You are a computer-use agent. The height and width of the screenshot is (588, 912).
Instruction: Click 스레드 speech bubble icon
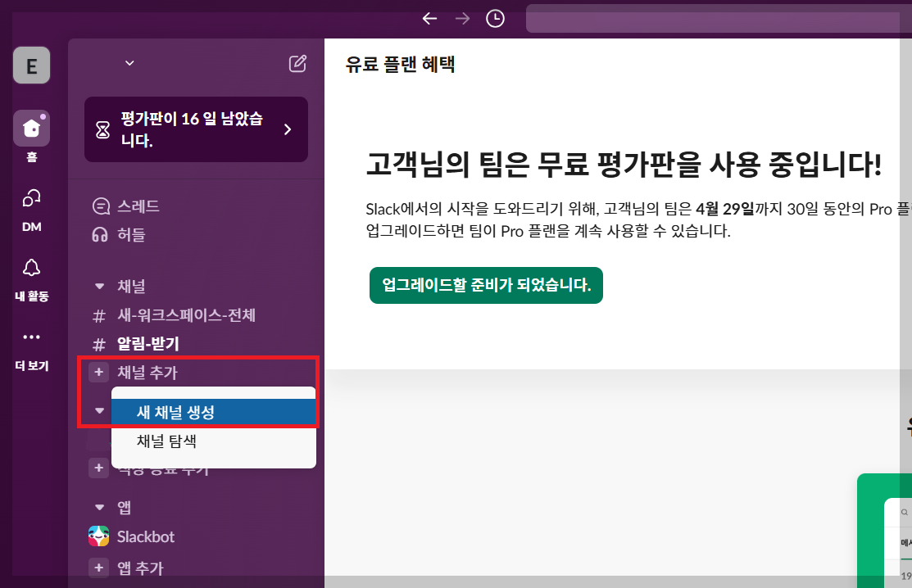pyautogui.click(x=101, y=206)
